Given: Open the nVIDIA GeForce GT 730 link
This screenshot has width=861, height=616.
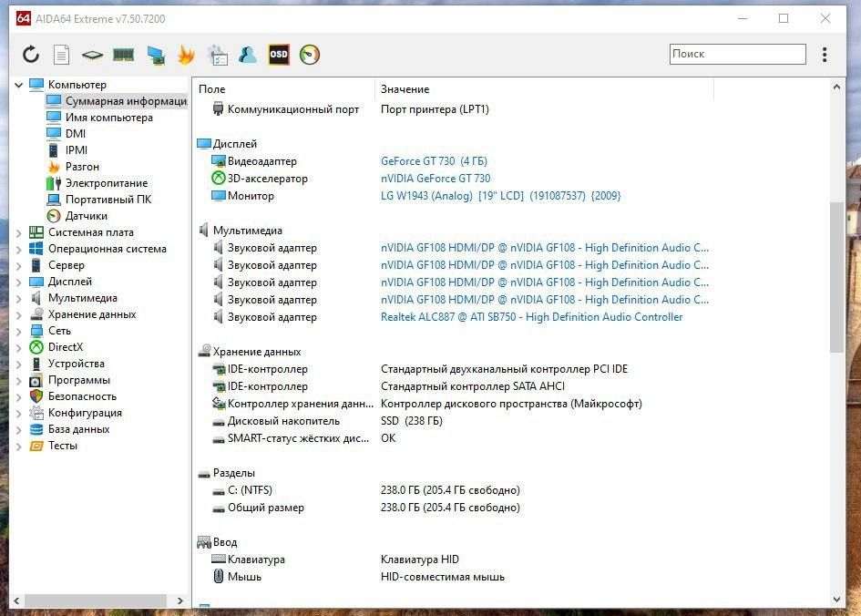Looking at the screenshot, I should point(436,179).
